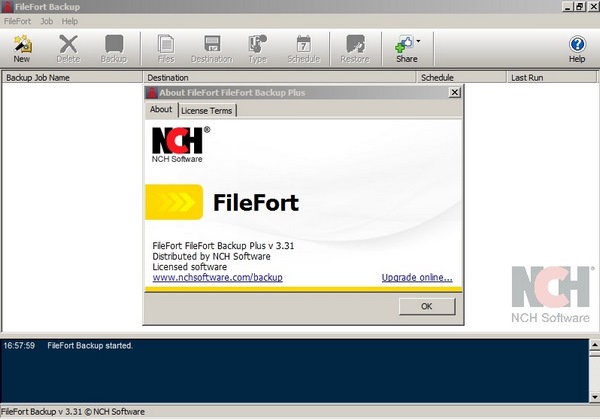Expand the Share dropdown arrow
The height and width of the screenshot is (420, 600).
pyautogui.click(x=418, y=41)
